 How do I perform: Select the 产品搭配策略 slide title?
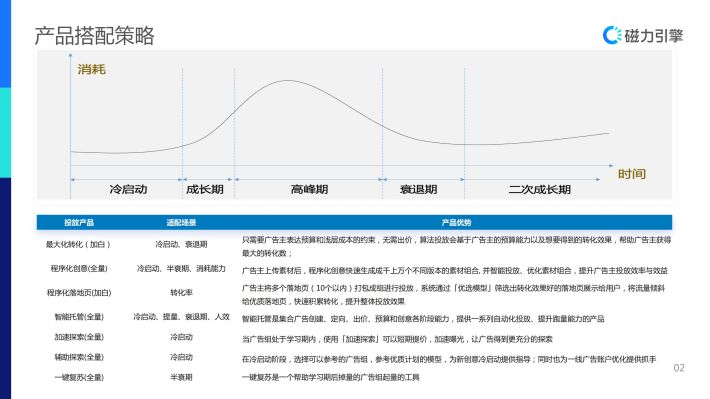click(94, 36)
